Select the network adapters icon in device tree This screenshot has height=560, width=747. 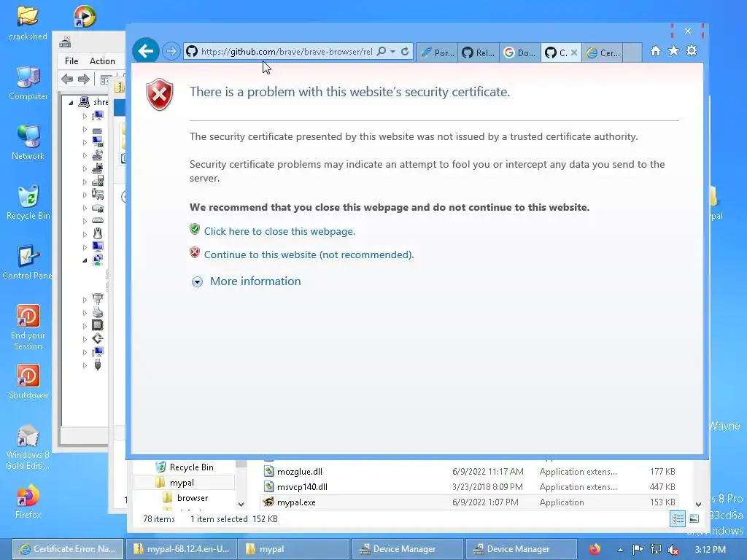[98, 260]
